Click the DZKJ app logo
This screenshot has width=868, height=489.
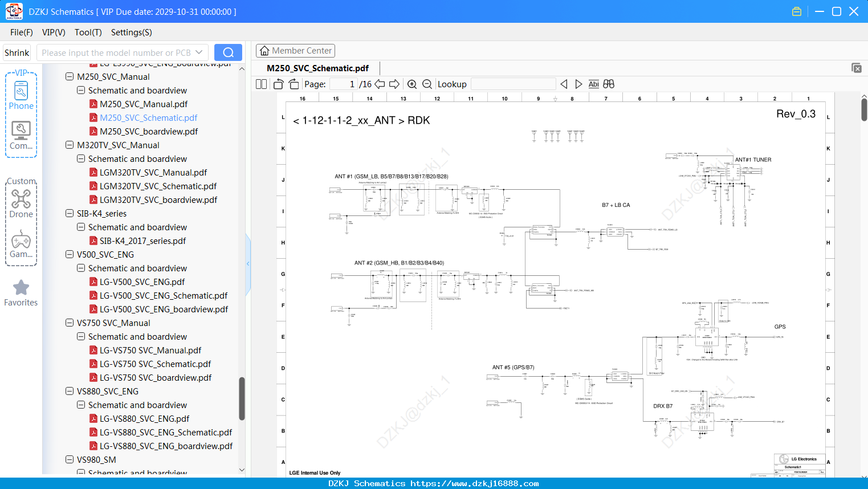click(14, 11)
